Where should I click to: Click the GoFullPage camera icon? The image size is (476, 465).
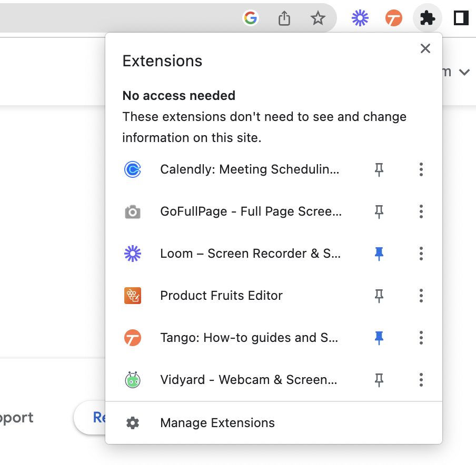point(133,211)
